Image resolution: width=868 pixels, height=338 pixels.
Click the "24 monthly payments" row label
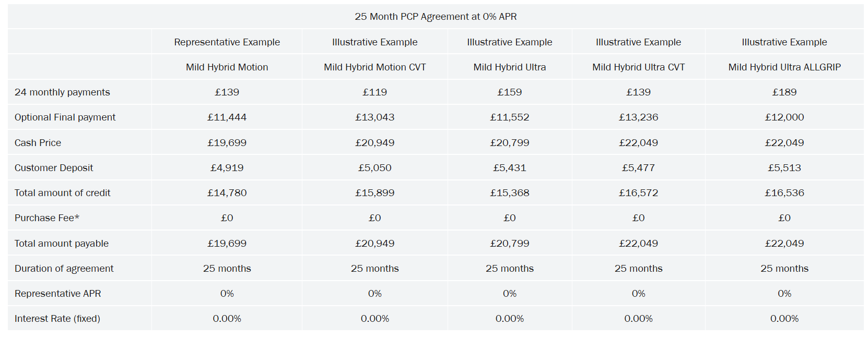62,92
